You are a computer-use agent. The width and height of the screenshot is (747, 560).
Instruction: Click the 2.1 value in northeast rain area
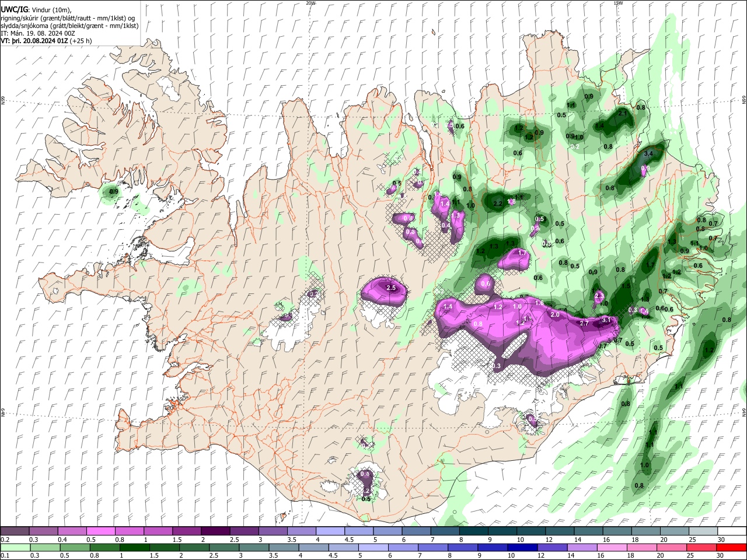622,113
